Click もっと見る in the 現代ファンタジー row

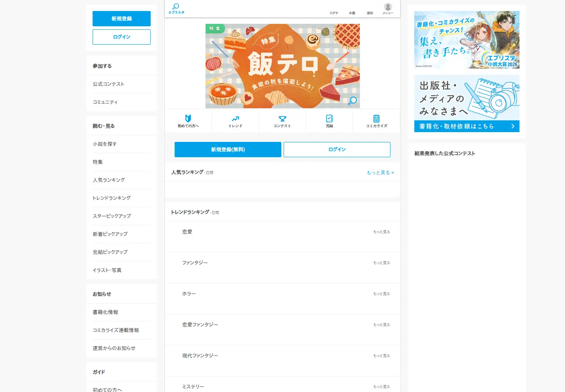point(382,356)
